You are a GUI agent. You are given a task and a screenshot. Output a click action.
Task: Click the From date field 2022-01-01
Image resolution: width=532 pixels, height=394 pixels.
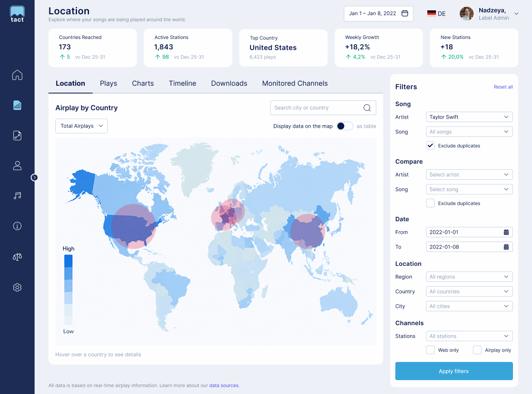469,232
